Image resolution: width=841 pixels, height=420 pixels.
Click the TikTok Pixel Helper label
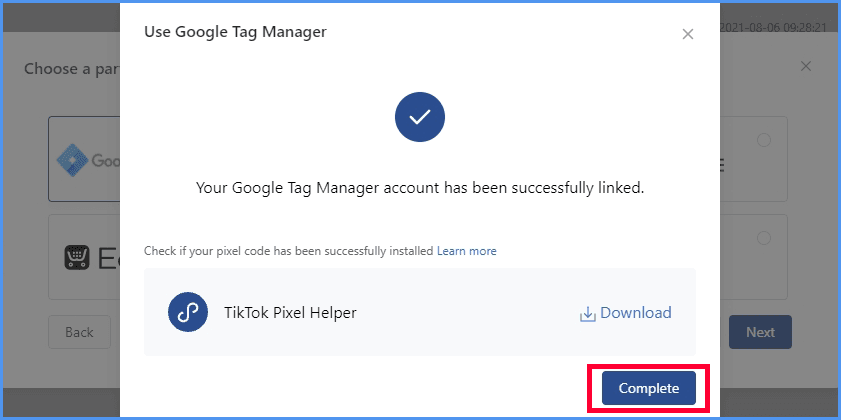pos(290,312)
